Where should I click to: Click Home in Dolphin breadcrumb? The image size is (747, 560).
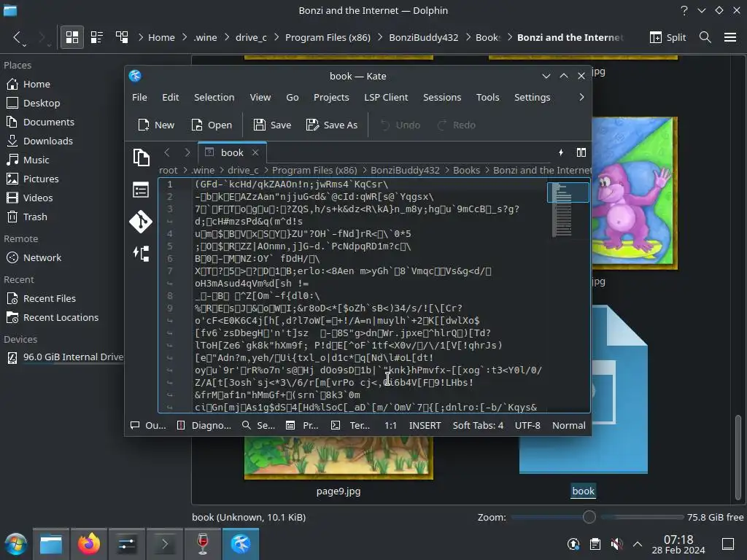click(x=161, y=37)
